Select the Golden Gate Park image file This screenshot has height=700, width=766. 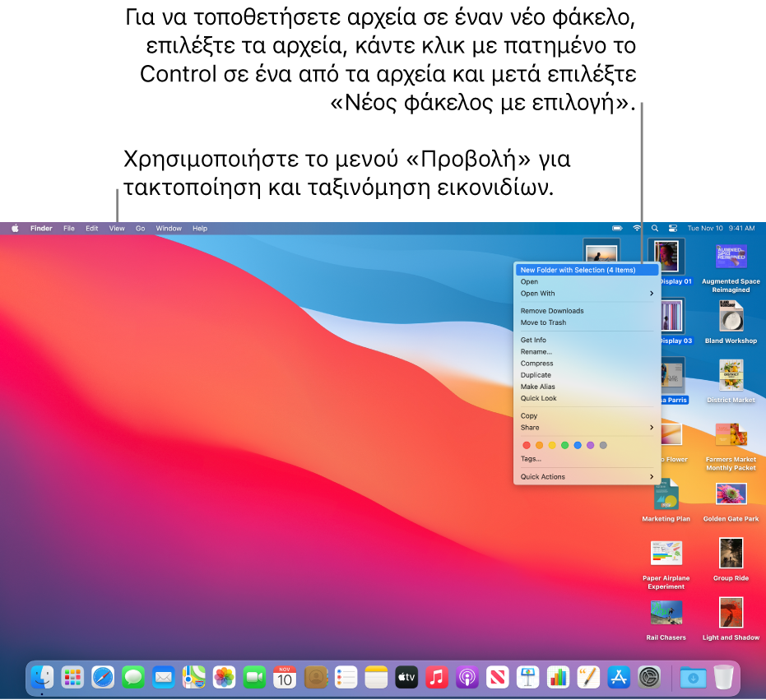pos(731,502)
